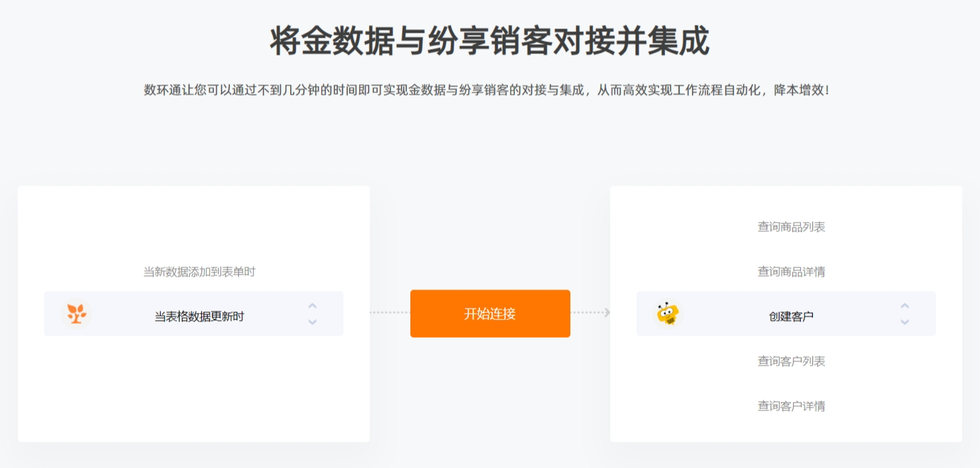
Task: Step action list up with the right chevron
Action: click(x=905, y=306)
